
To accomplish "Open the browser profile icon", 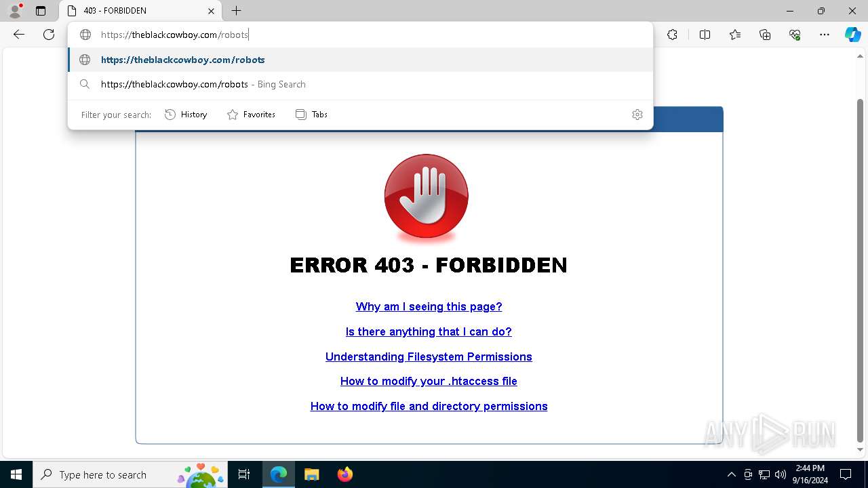I will click(x=14, y=11).
